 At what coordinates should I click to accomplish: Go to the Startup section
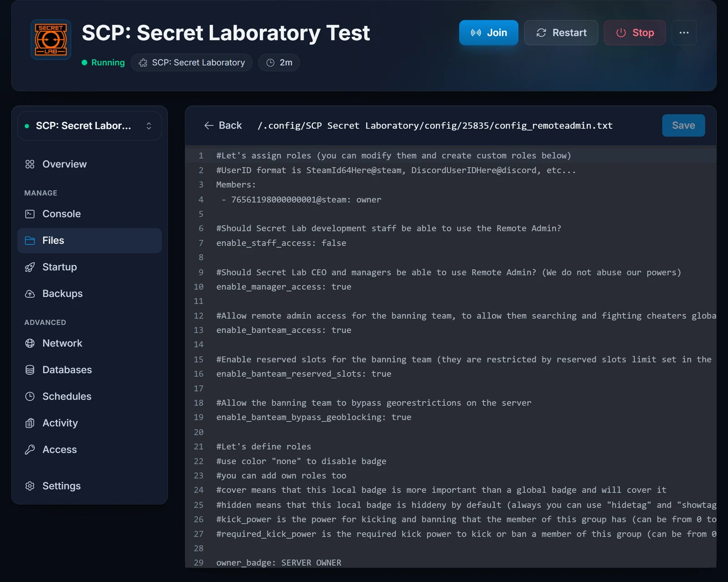click(x=90, y=267)
